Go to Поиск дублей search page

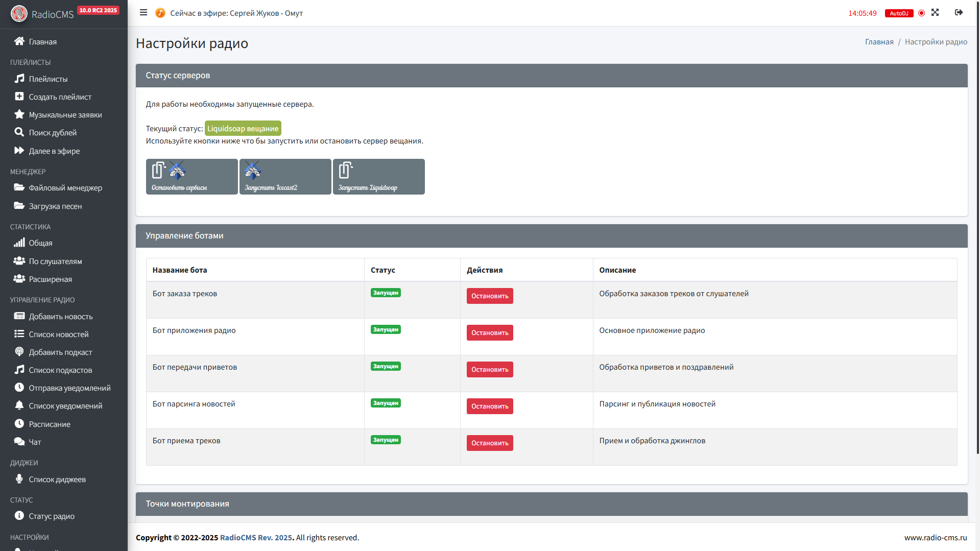(x=53, y=133)
